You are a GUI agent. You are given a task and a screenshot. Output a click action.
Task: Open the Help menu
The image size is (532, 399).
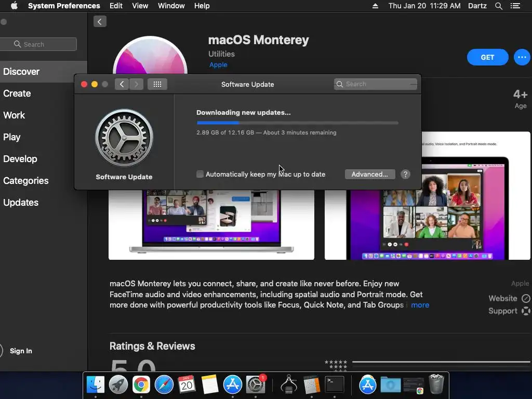202,6
